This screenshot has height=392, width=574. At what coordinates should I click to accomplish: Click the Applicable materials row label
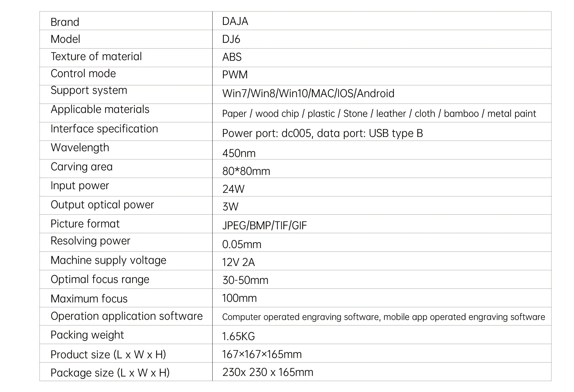100,110
